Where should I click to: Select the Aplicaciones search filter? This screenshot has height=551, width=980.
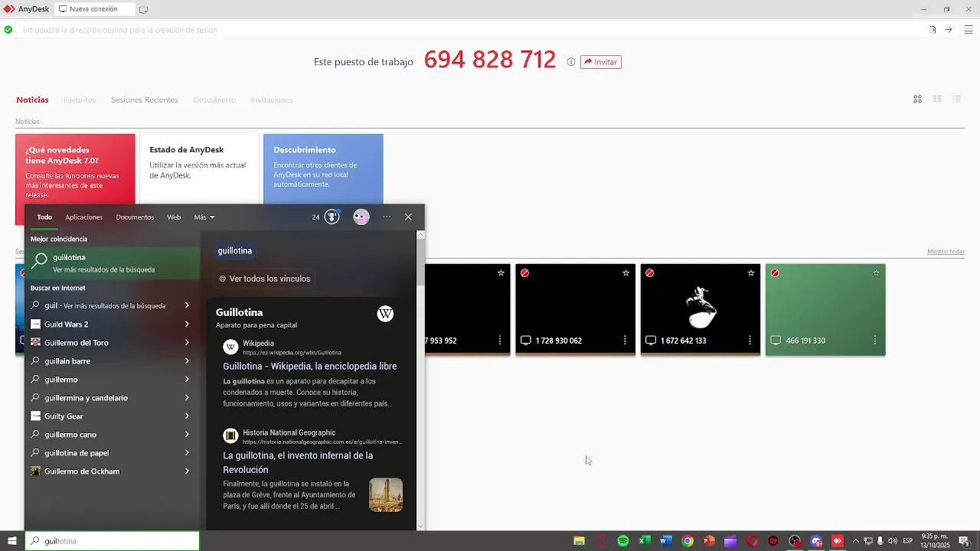coord(84,217)
